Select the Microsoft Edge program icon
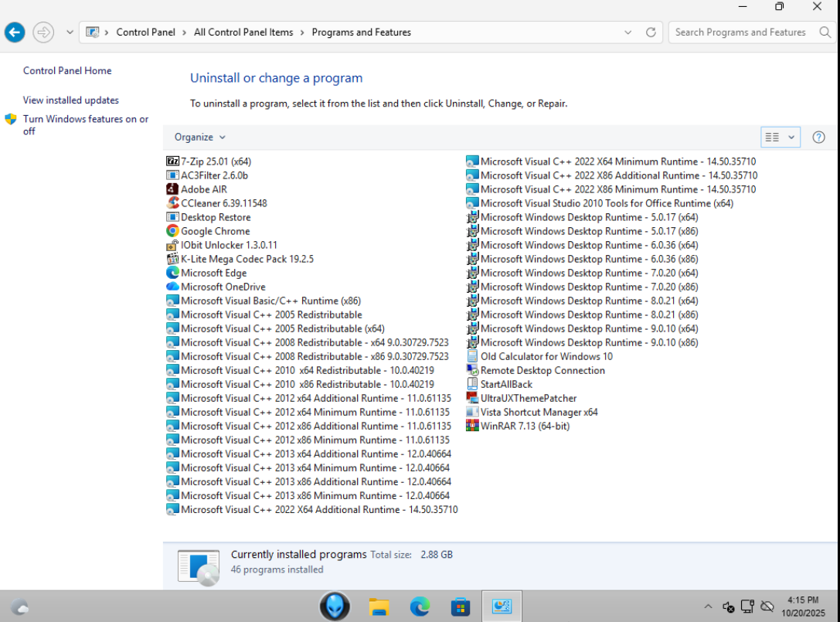Image resolution: width=840 pixels, height=622 pixels. 172,273
